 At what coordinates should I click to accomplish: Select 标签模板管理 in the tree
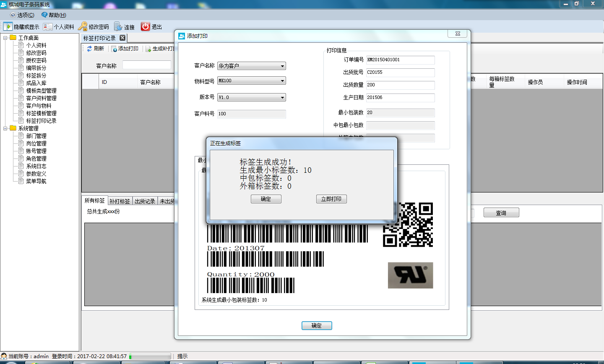click(41, 113)
